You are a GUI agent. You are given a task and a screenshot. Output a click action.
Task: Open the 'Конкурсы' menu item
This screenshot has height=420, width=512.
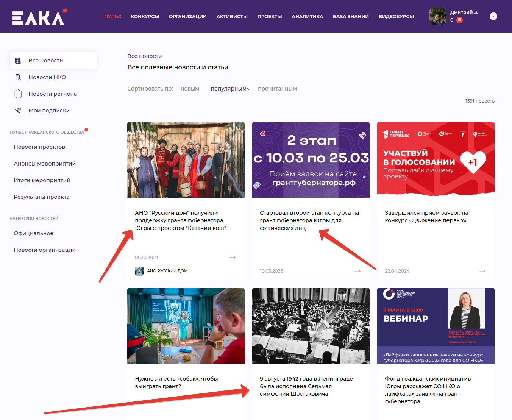(145, 17)
